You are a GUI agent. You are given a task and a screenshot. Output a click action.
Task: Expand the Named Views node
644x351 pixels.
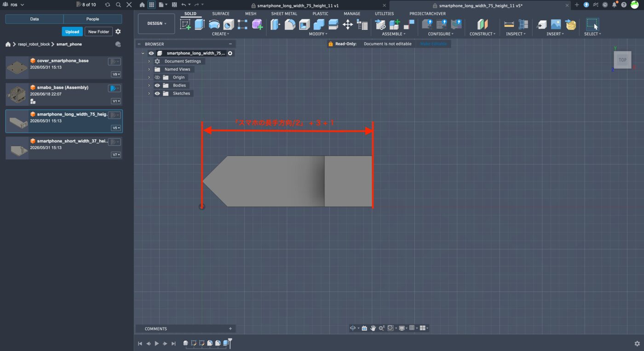tap(149, 69)
